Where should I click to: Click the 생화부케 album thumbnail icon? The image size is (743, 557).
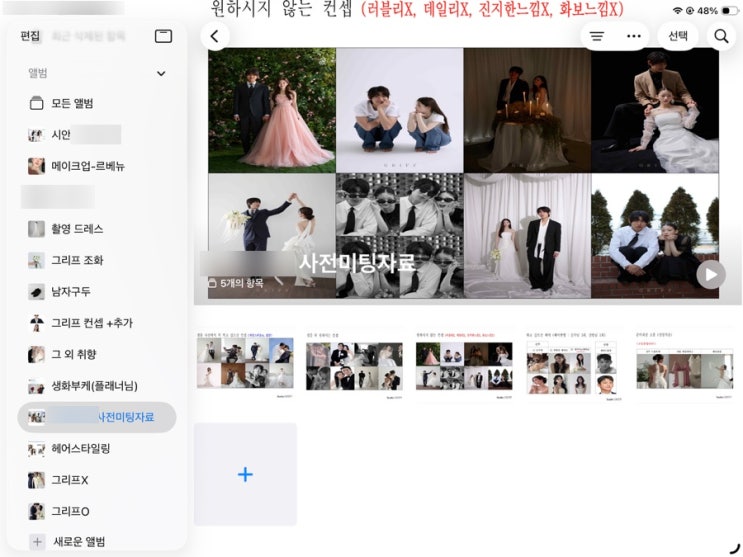click(36, 386)
